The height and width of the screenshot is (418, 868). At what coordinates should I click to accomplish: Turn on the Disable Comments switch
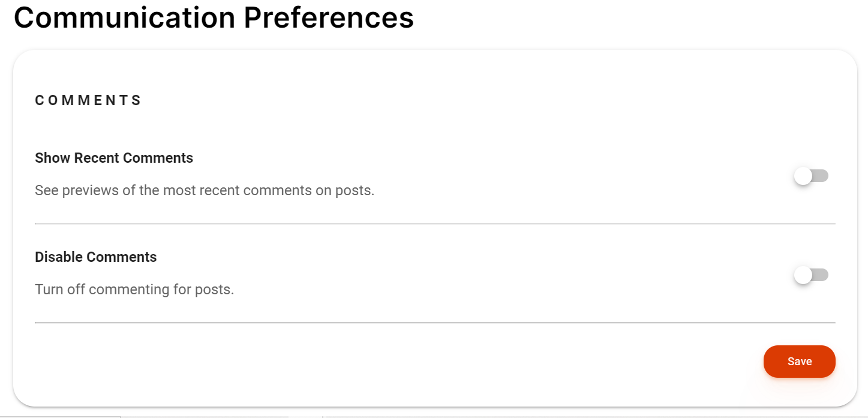(810, 275)
